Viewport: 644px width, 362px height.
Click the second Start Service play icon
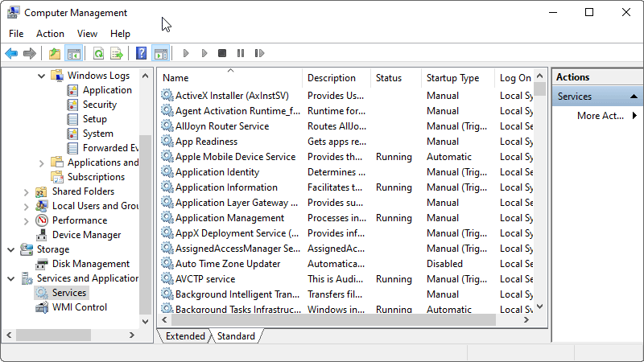[x=204, y=53]
